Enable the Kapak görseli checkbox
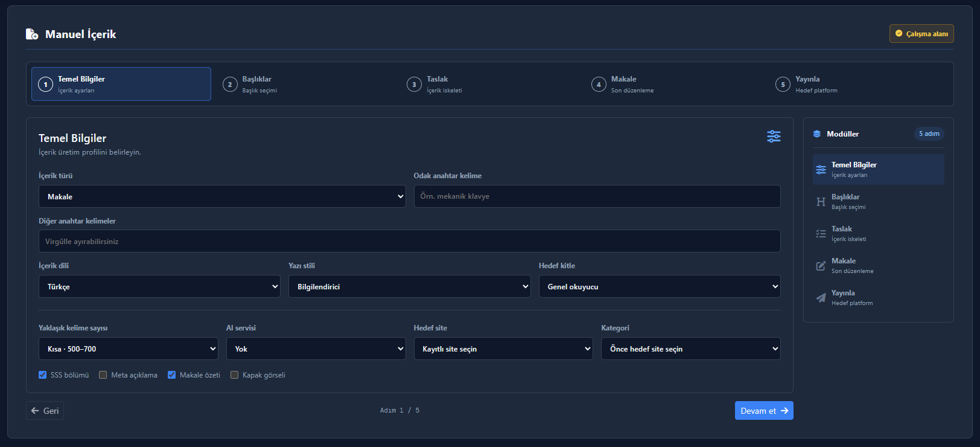This screenshot has height=447, width=980. coord(235,375)
